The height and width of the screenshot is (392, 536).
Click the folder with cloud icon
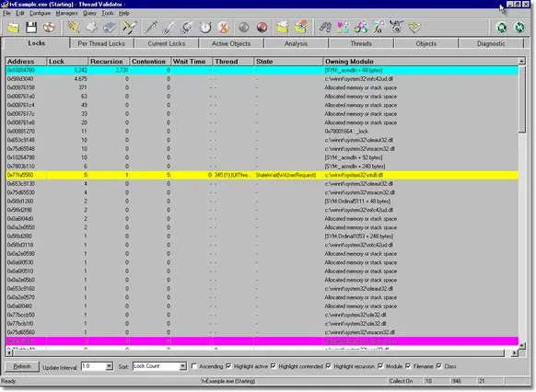point(283,28)
